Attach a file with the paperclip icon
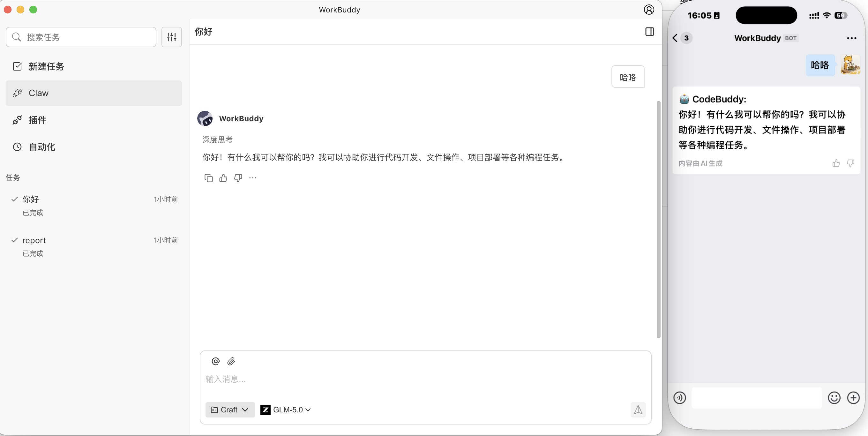Screen dimensions: 868x436 click(x=231, y=361)
